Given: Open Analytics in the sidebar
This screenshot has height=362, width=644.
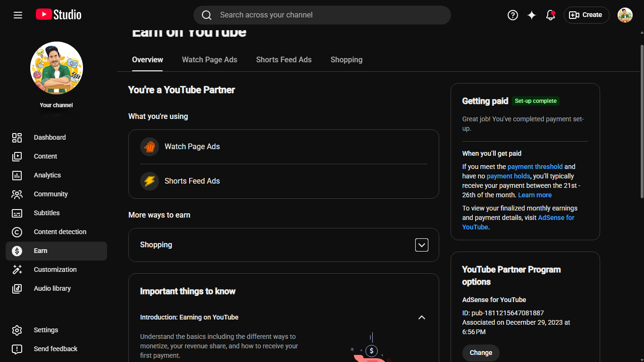Looking at the screenshot, I should coord(56,175).
